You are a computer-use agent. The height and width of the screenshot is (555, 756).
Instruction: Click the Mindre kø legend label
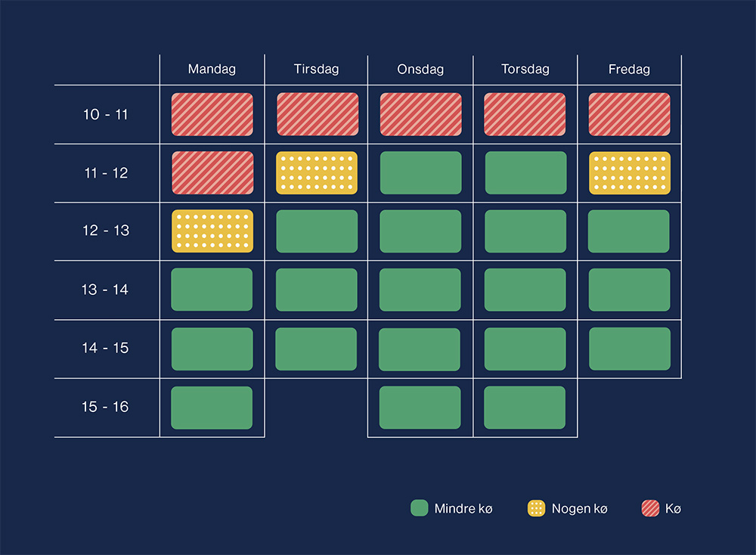[x=463, y=509]
